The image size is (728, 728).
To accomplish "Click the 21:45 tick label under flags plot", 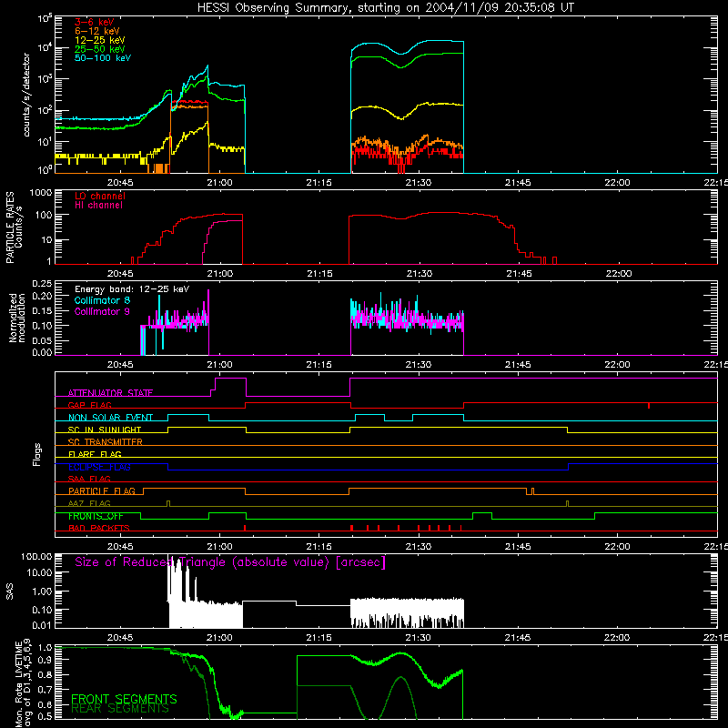I will point(518,547).
